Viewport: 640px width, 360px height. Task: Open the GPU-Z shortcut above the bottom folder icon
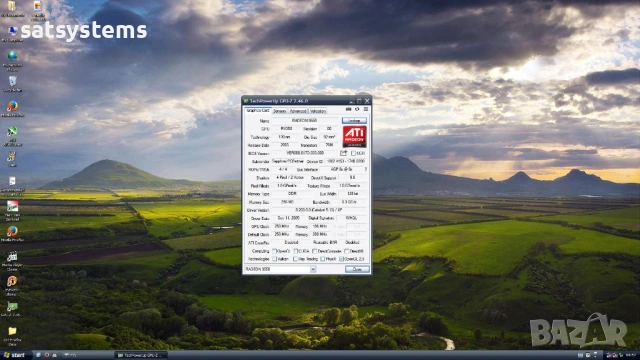coord(12,307)
